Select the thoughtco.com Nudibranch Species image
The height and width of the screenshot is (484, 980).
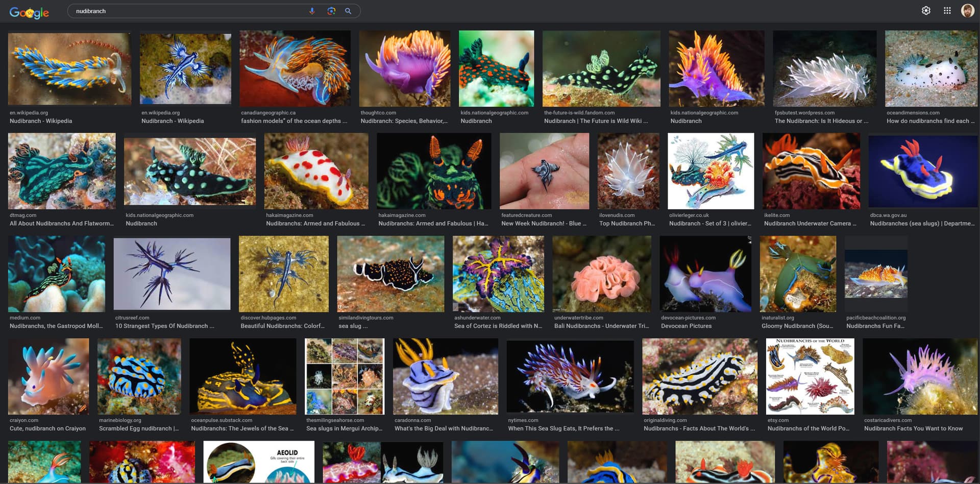click(405, 68)
